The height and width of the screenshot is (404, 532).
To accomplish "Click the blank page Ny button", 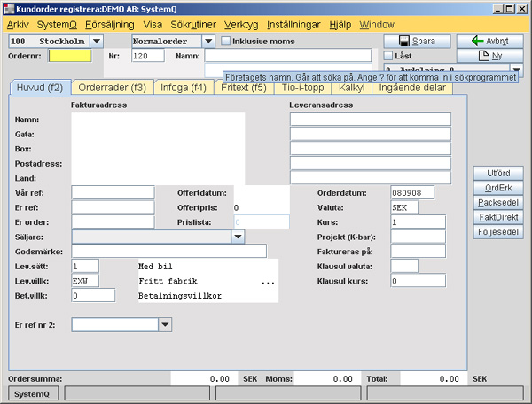I will [489, 56].
